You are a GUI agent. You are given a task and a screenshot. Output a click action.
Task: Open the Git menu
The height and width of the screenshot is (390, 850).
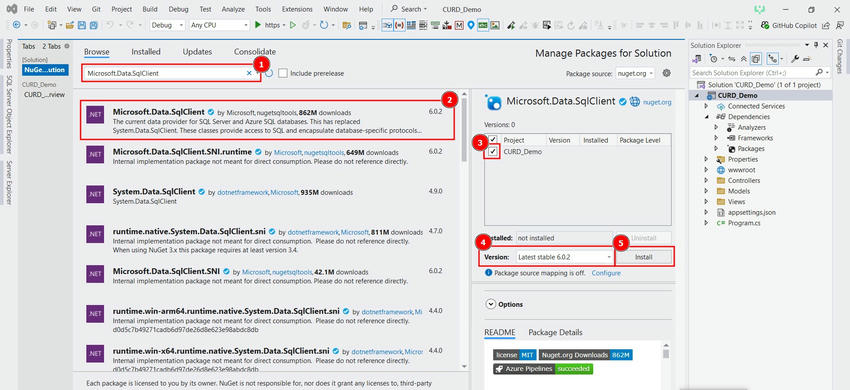(x=95, y=9)
